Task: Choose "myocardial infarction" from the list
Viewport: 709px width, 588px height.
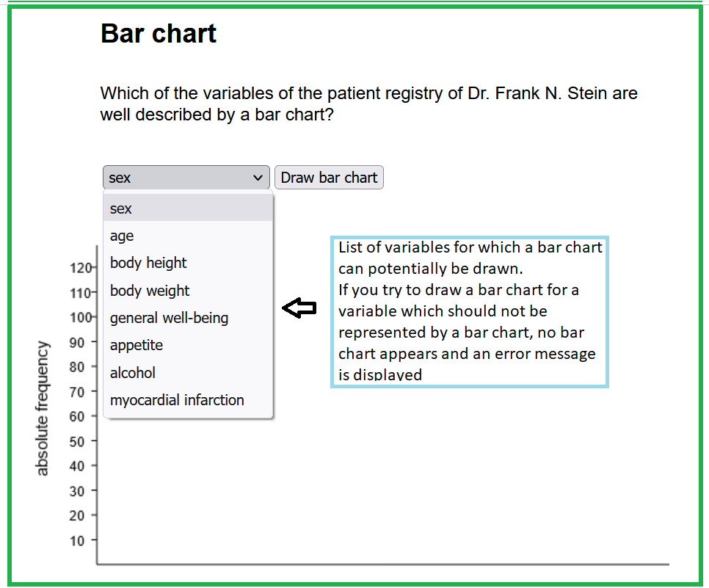Action: click(177, 400)
